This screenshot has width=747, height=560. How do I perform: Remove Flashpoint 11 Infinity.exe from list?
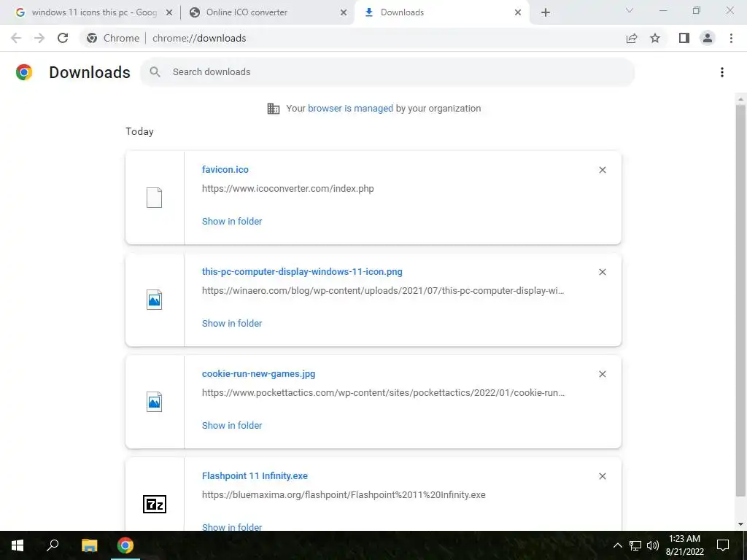tap(602, 476)
